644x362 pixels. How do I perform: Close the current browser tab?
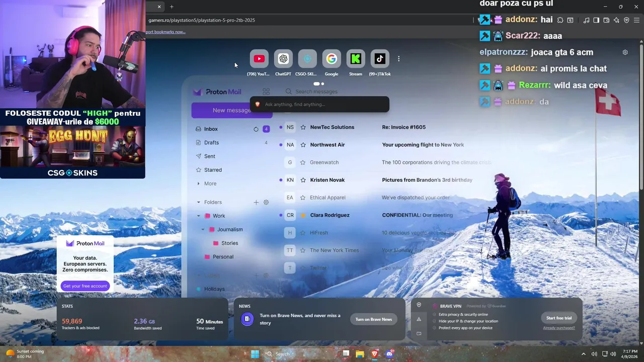[x=159, y=7]
